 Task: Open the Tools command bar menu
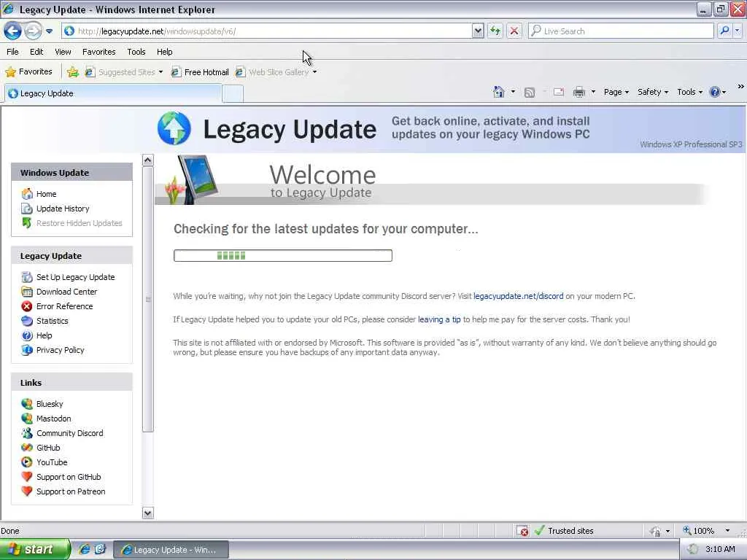[x=689, y=92]
